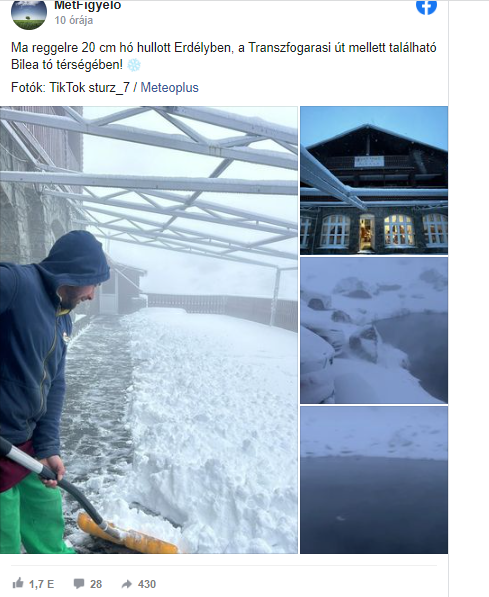The image size is (489, 597).
Task: Click the snowflake emoji in post
Action: click(x=134, y=65)
